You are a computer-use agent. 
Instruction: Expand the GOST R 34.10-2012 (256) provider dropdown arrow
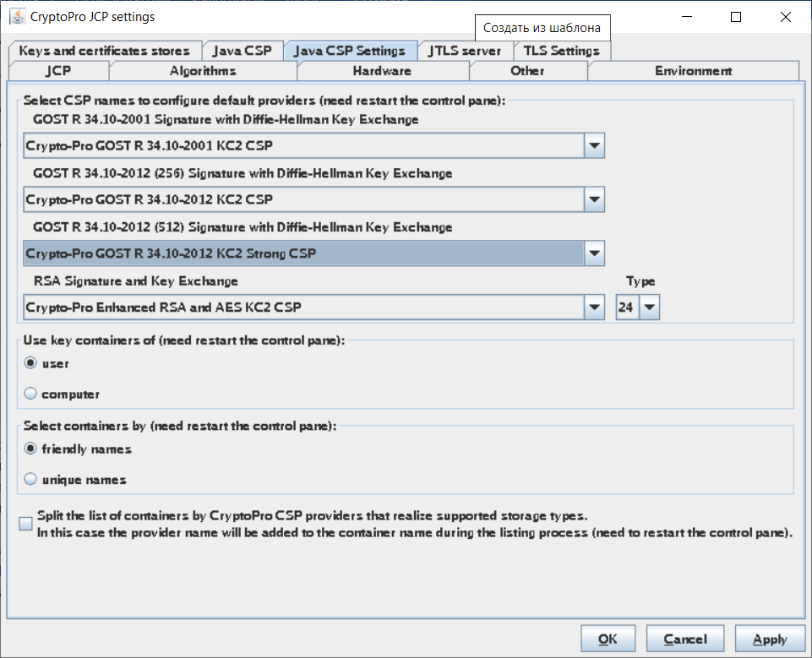tap(594, 199)
